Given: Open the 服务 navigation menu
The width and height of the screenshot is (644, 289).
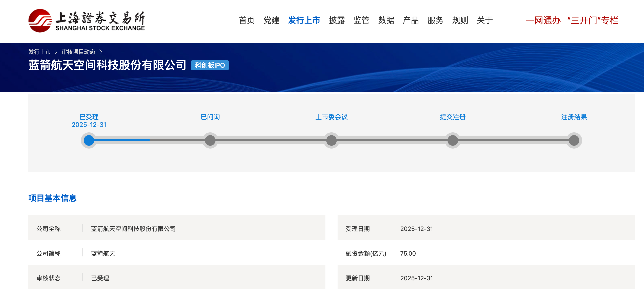Looking at the screenshot, I should coord(435,20).
